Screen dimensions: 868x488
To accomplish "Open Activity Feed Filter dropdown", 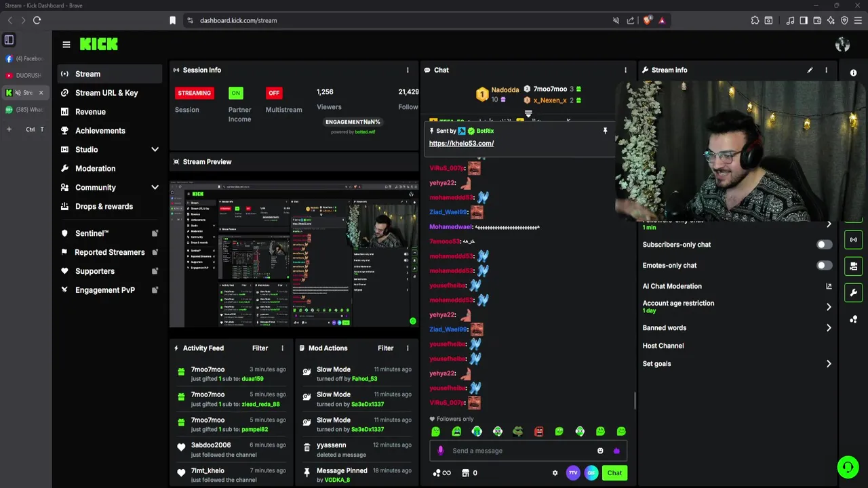I will (260, 348).
